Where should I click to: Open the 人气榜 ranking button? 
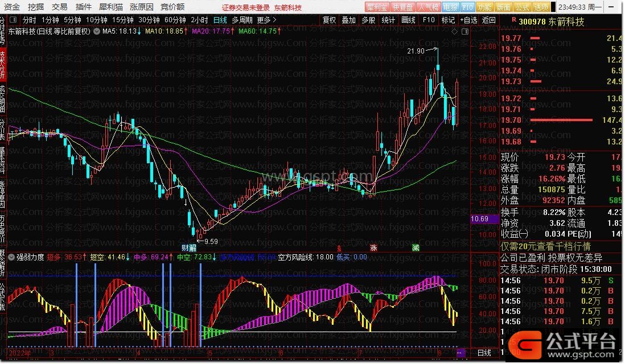tap(429, 7)
